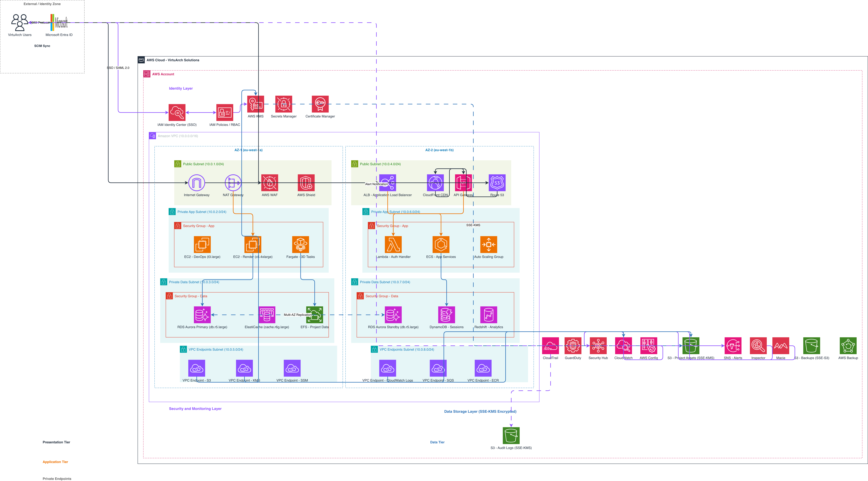The image size is (868, 481).
Task: Select the AWS KMS icon
Action: click(256, 104)
